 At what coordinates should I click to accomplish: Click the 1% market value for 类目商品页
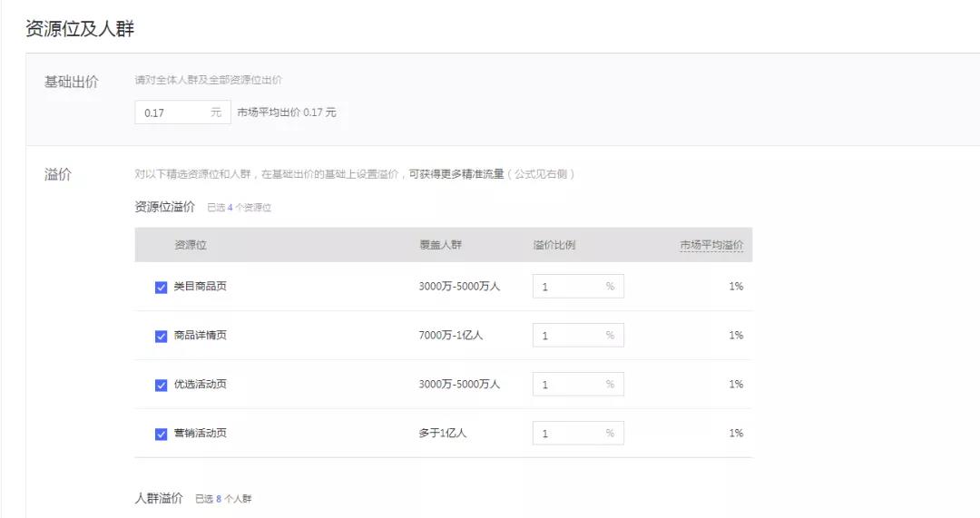pos(736,286)
